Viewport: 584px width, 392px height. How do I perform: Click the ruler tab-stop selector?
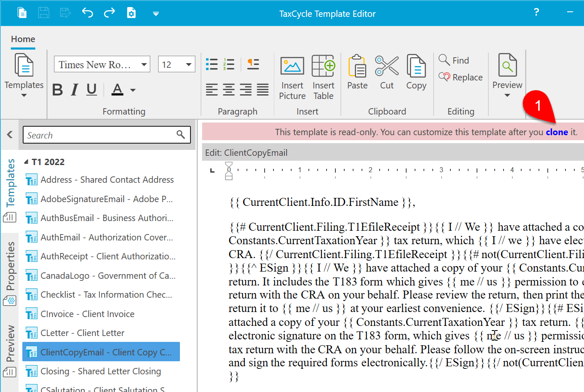click(212, 170)
